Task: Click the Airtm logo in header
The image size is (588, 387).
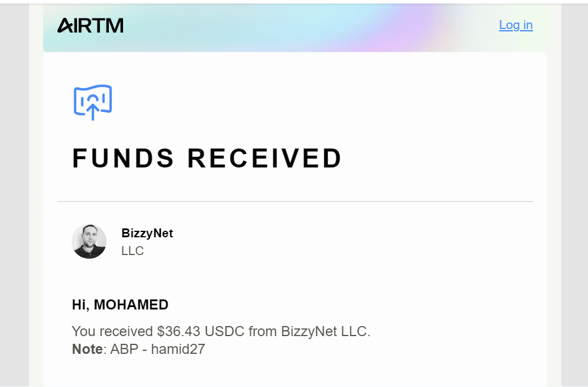Action: click(90, 25)
